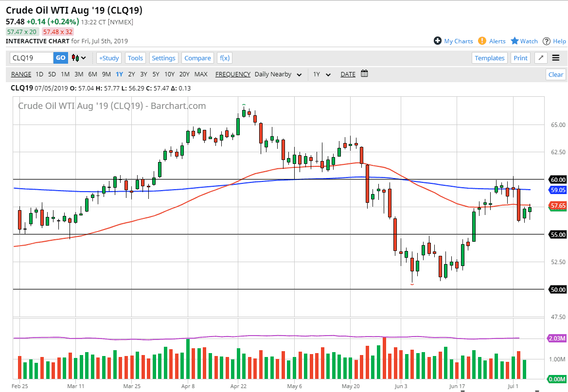
Task: Open the calendar icon next to DATE
Action: coord(363,74)
